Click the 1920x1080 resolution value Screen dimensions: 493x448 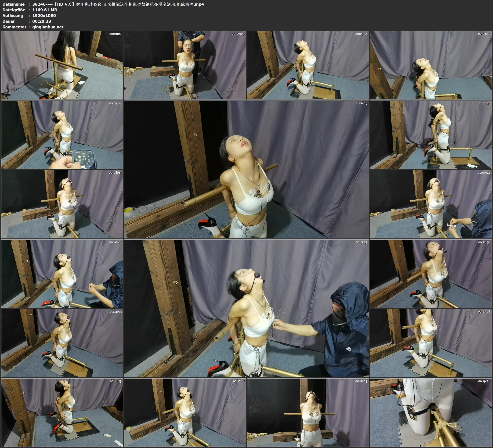click(x=44, y=15)
